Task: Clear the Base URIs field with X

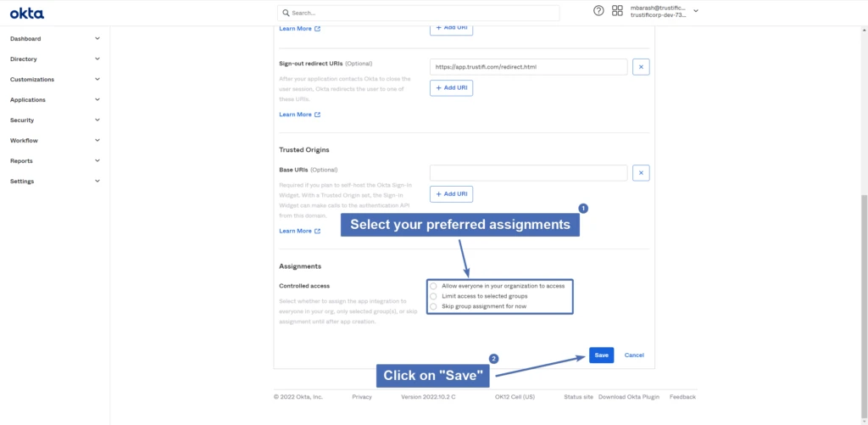Action: (x=641, y=173)
